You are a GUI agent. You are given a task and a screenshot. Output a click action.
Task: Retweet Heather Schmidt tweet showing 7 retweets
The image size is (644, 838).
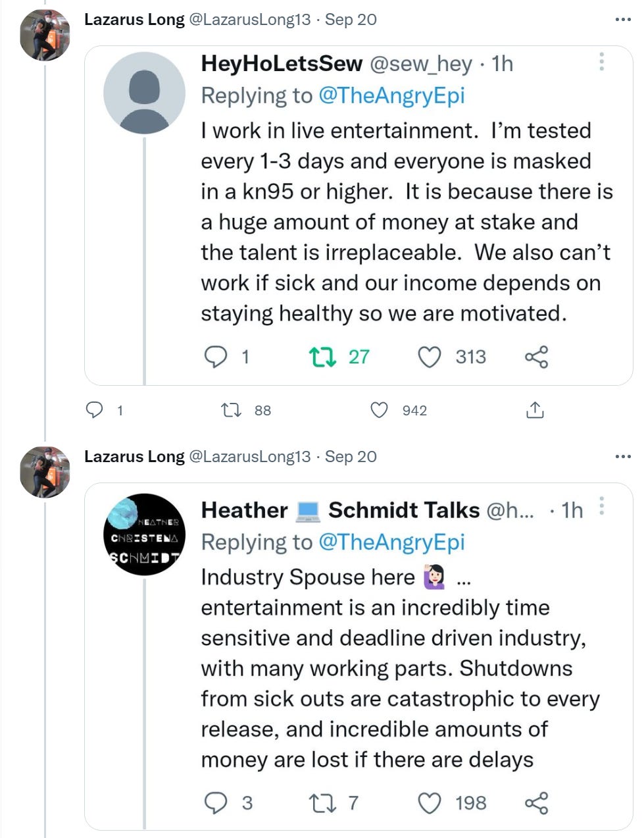(x=322, y=803)
